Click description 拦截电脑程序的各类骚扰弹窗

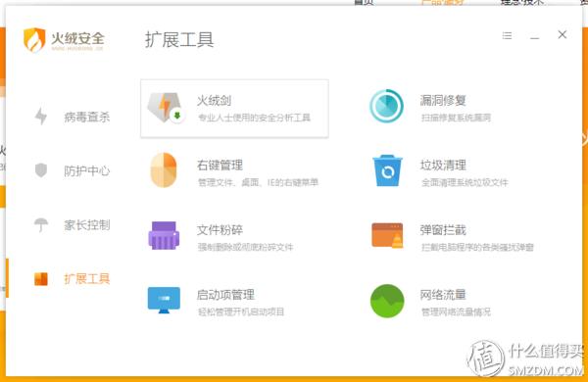click(x=477, y=247)
